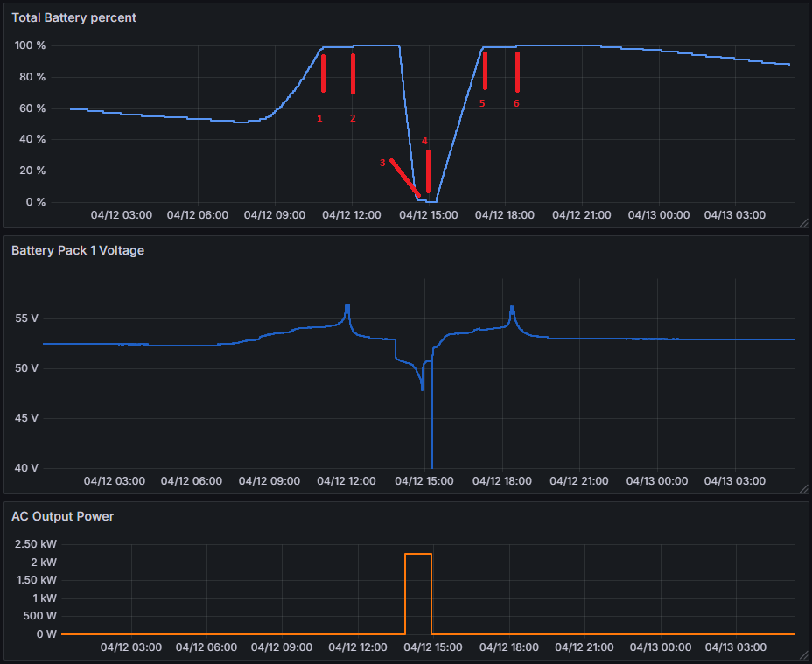Click 04/12 12:00 tick in Battery Pack 1 Voltage
The height and width of the screenshot is (664, 812).
coord(346,480)
